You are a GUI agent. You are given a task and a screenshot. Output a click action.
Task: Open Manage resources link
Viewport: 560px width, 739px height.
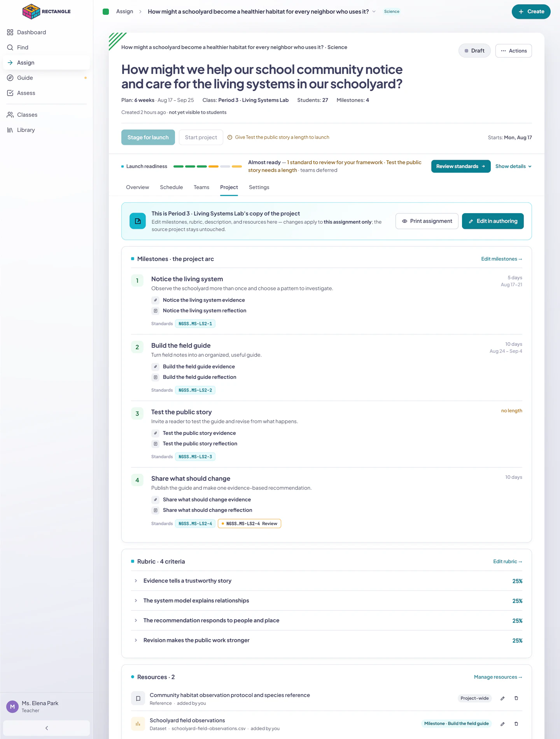(498, 677)
